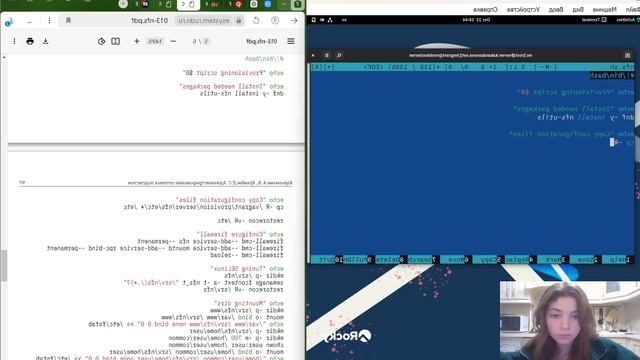Click the esystem.rudn.ru address bar
This screenshot has width=640, height=360.
tap(204, 20)
